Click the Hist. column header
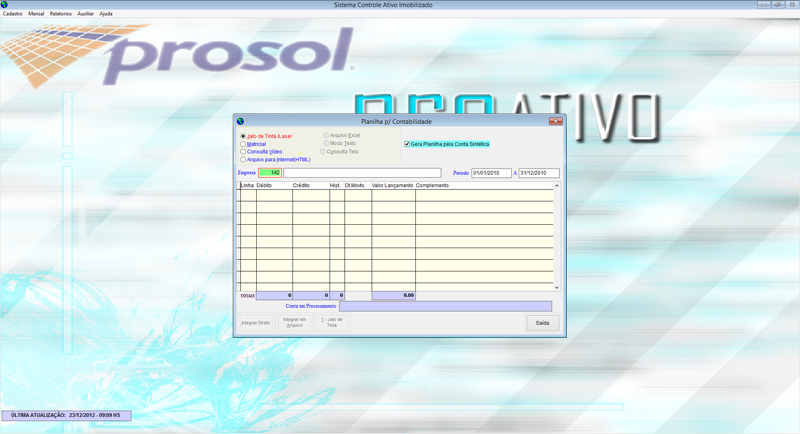This screenshot has width=800, height=434. 335,186
